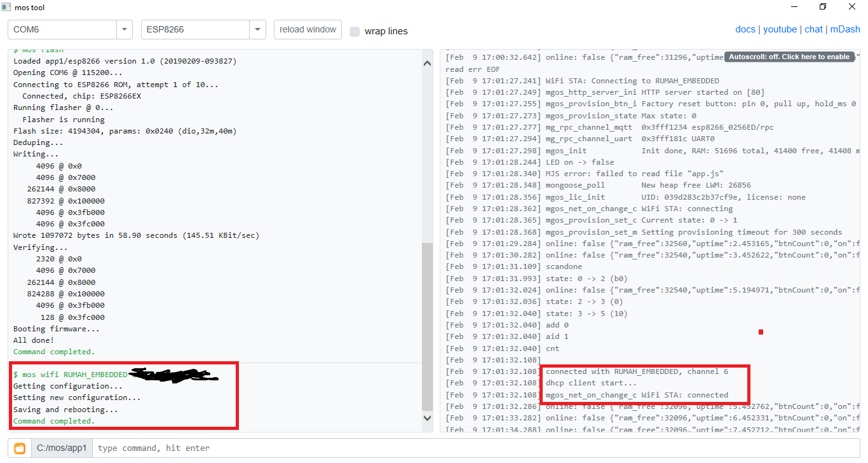Select the COM6 port combo box field
Screen dimensions: 868x463
62,30
